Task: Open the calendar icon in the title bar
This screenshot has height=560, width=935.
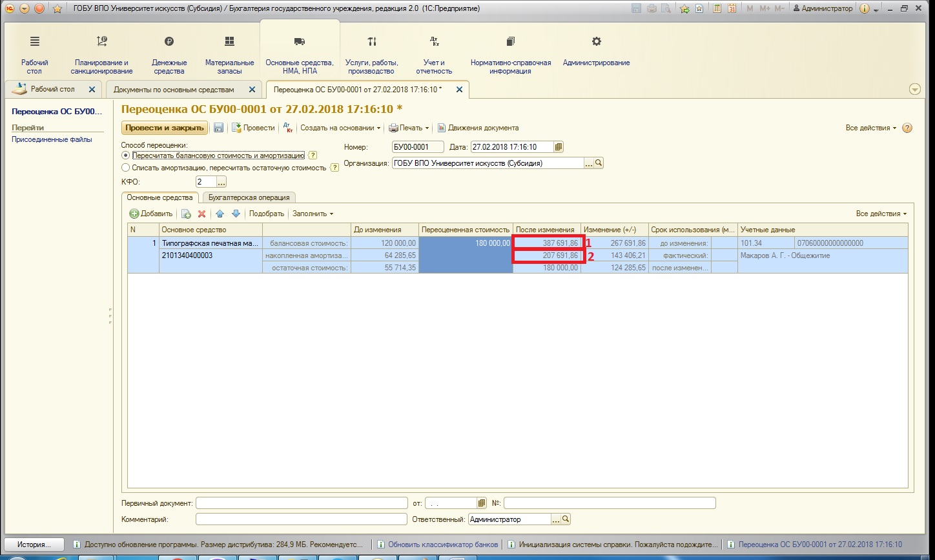Action: (732, 8)
